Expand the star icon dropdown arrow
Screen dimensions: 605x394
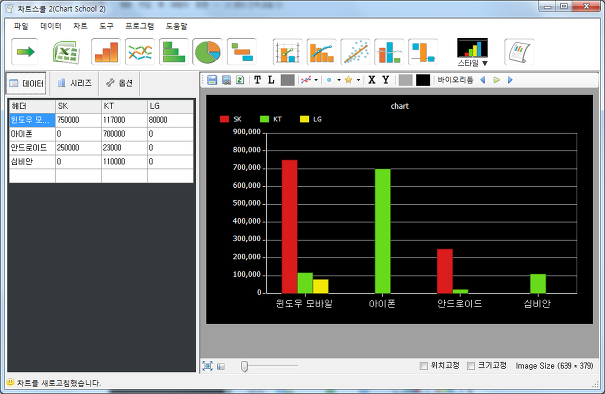click(358, 80)
